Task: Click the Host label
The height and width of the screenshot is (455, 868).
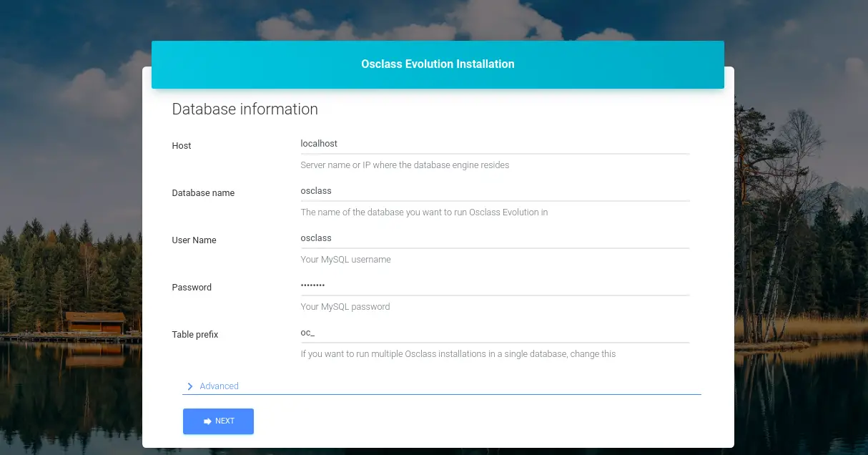Action: [182, 146]
